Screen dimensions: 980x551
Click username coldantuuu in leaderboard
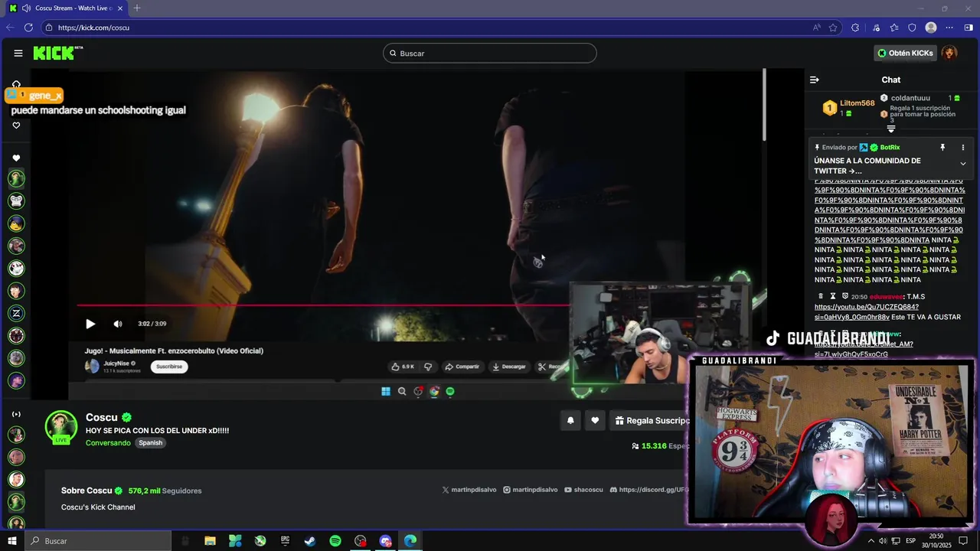910,98
